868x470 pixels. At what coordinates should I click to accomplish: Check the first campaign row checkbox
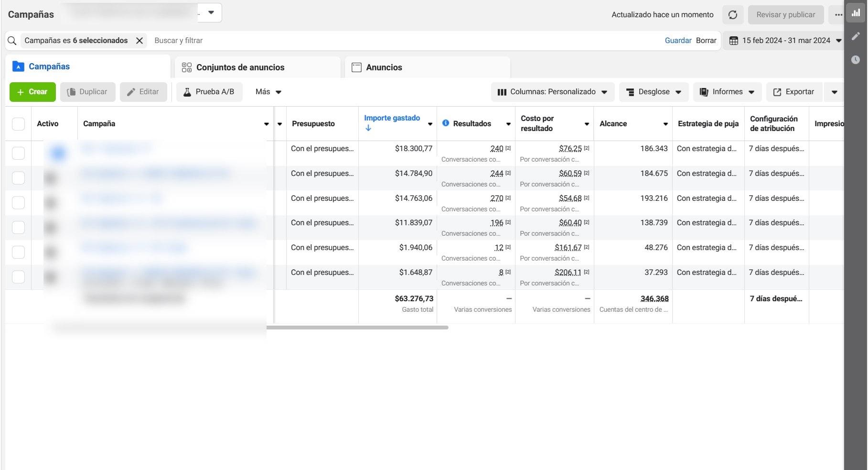tap(18, 153)
